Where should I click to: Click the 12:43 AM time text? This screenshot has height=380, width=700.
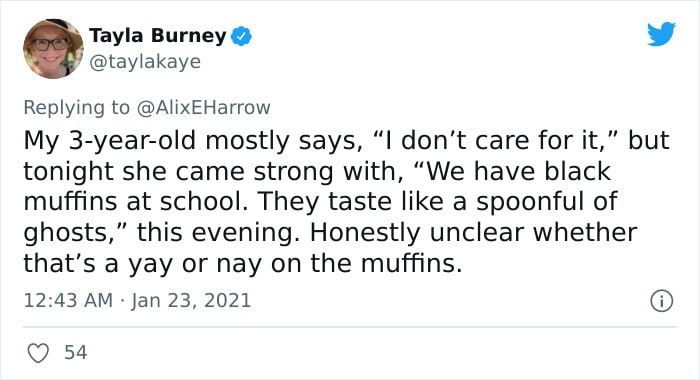(68, 300)
